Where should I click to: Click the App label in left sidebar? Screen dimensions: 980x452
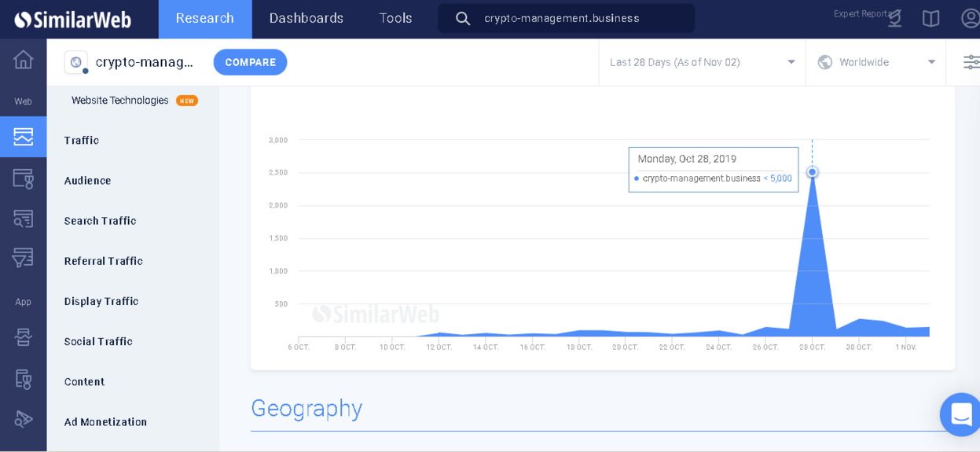[x=23, y=302]
